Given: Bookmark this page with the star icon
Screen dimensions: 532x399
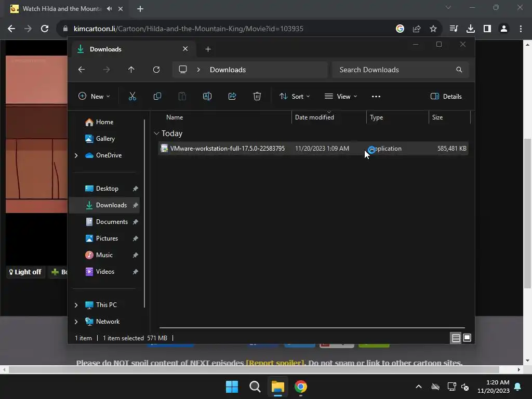Looking at the screenshot, I should 433,29.
